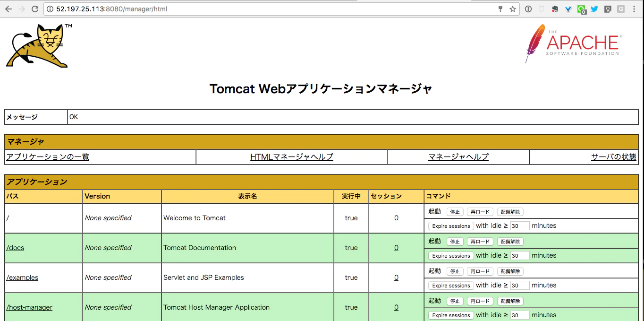
Task: Click the page title Tomcat Webアプリケーションマネージャ
Action: click(x=321, y=89)
